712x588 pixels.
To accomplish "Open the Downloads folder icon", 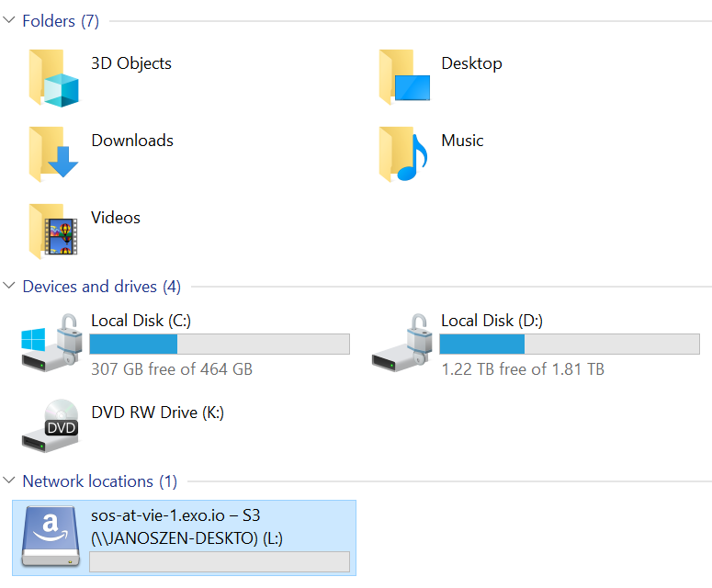I will [x=53, y=153].
